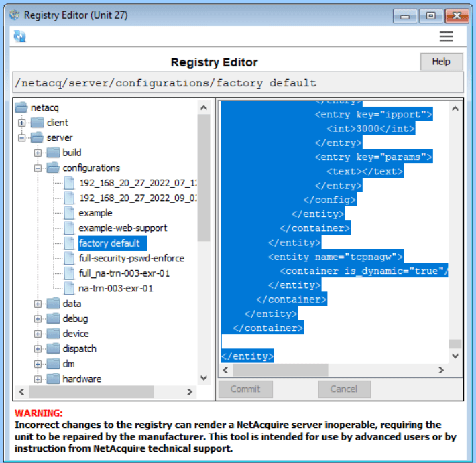Click the server folder icon
This screenshot has width=476, height=463.
pos(38,137)
